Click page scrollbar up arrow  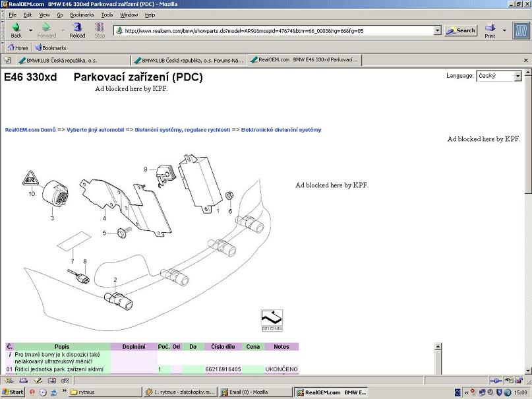[x=527, y=73]
